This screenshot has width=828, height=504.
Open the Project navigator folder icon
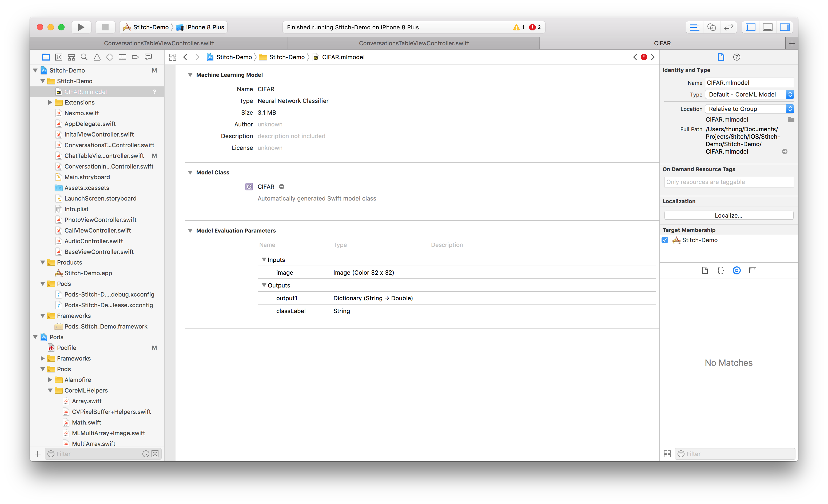pyautogui.click(x=46, y=57)
